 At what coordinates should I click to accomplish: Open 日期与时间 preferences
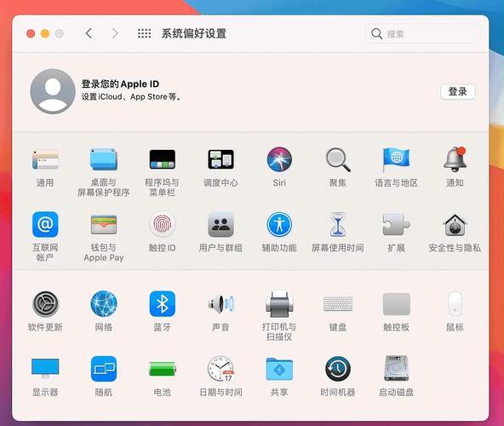[220, 369]
